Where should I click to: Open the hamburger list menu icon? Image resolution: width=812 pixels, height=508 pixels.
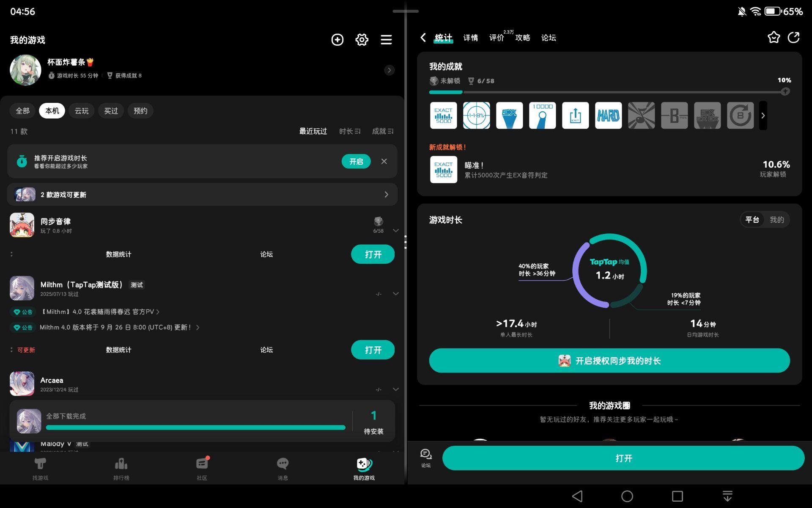tap(386, 40)
